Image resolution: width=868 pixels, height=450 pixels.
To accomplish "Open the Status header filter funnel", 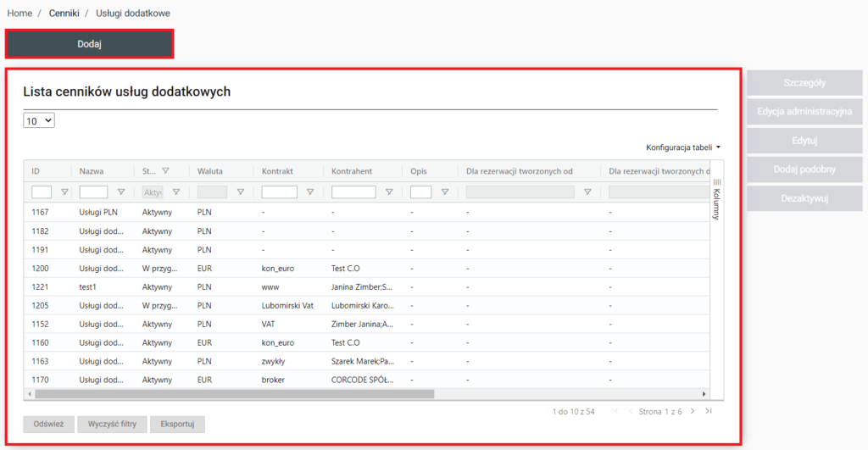I will [x=165, y=170].
